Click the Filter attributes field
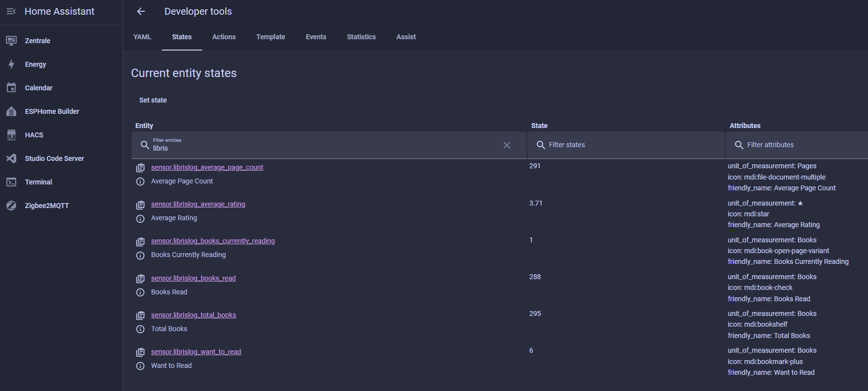The height and width of the screenshot is (391, 868). pyautogui.click(x=797, y=145)
